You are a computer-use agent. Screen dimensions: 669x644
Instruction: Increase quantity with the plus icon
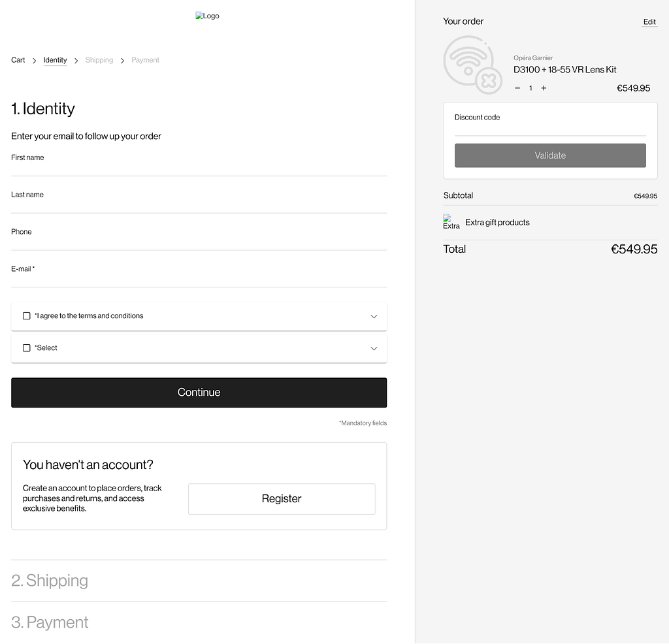[x=544, y=88]
